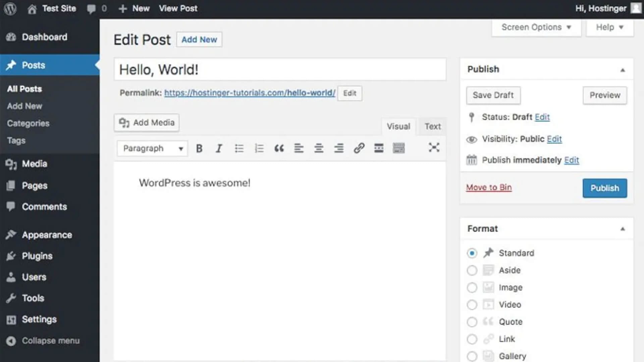The width and height of the screenshot is (644, 362).
Task: Move the post to the Bin
Action: [x=489, y=187]
